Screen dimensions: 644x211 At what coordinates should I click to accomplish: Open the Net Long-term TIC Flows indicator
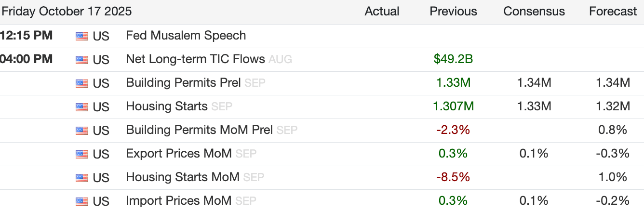pyautogui.click(x=195, y=59)
